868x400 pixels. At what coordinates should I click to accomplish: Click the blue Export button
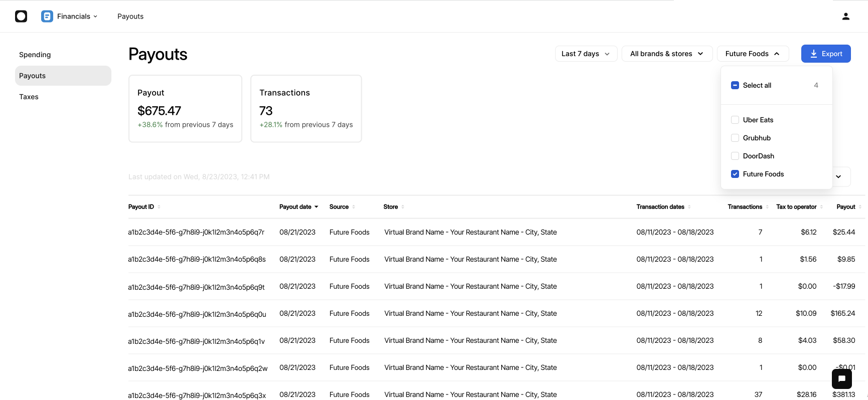(826, 54)
